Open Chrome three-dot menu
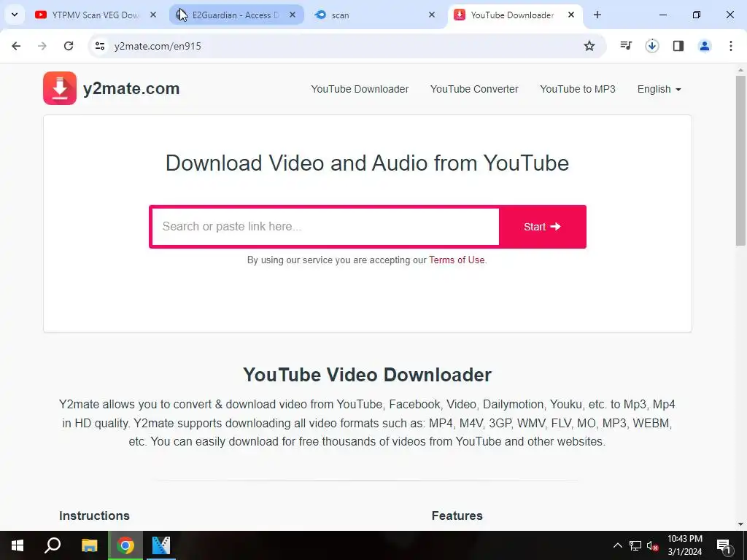The width and height of the screenshot is (747, 560). 730,46
